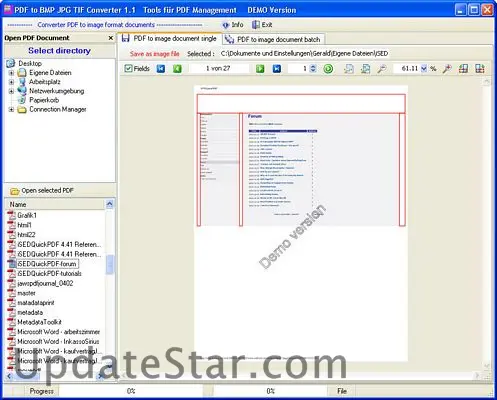
Task: Click the Netzwerkumgebung network icon
Action: click(x=22, y=91)
